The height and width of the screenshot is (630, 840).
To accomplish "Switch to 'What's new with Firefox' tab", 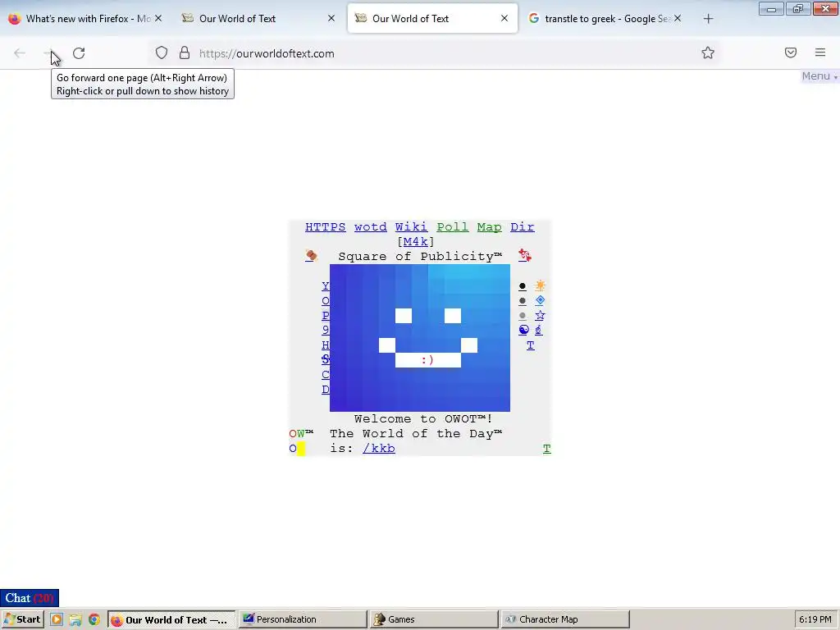I will click(x=85, y=18).
